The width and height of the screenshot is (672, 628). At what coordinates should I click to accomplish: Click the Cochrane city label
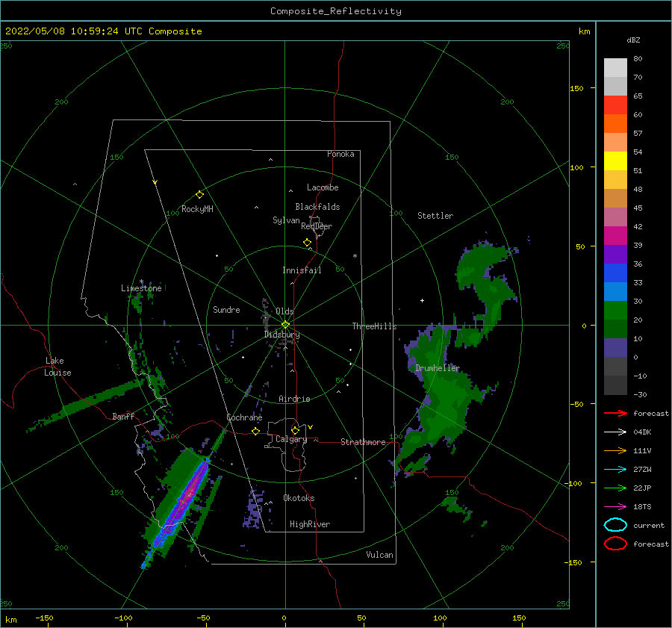[244, 417]
